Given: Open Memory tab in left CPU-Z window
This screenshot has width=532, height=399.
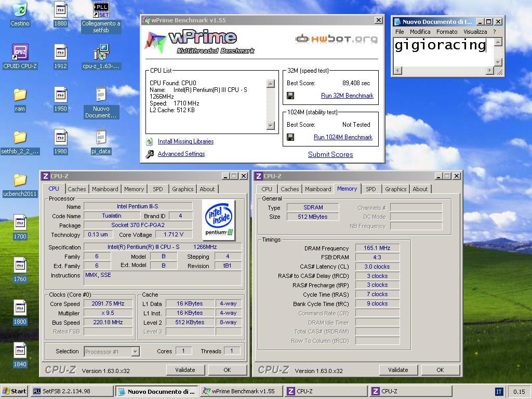Looking at the screenshot, I should click(134, 189).
